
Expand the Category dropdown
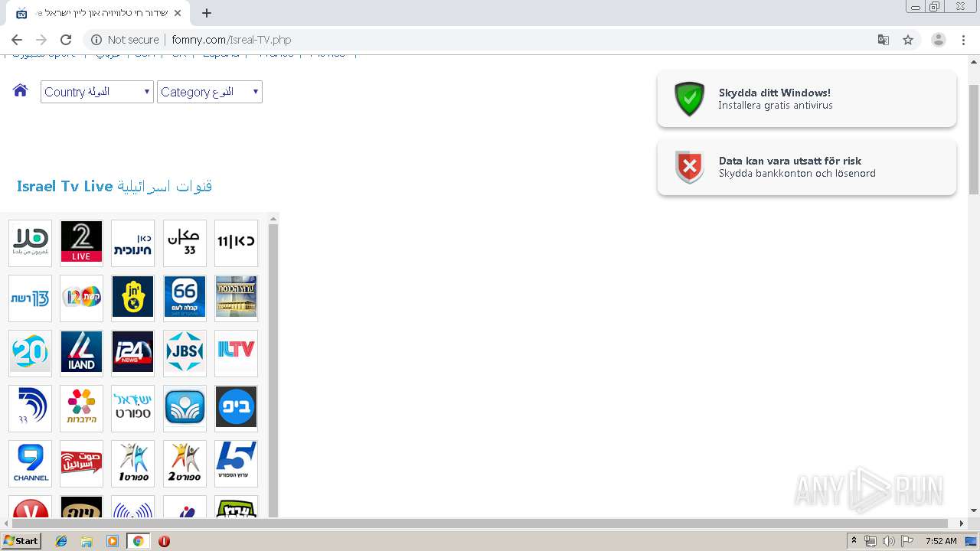pyautogui.click(x=210, y=92)
